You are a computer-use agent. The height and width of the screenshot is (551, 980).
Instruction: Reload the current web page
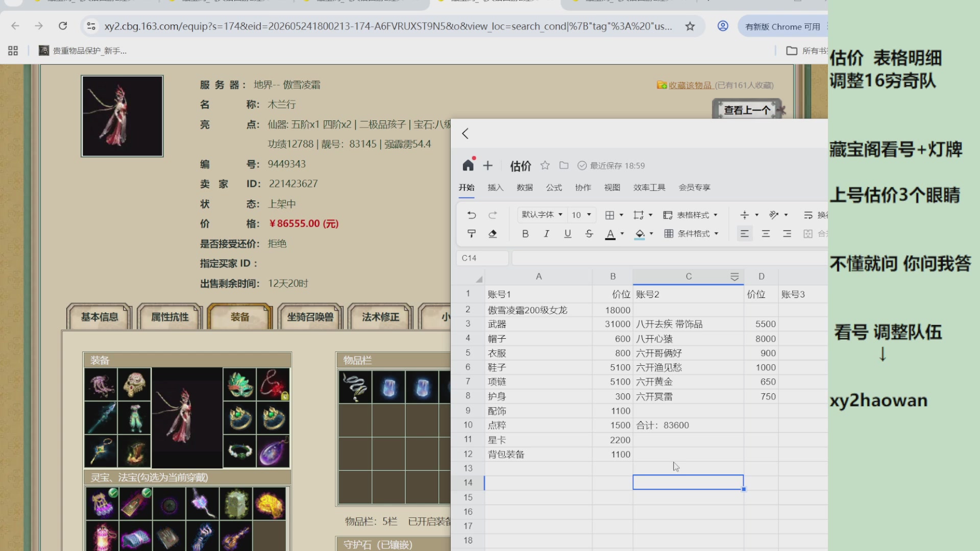coord(63,26)
